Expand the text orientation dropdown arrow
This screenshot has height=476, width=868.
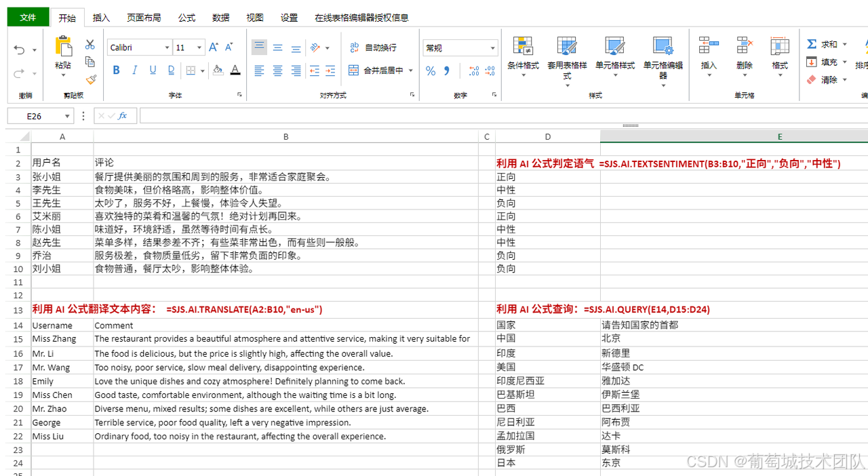point(328,48)
